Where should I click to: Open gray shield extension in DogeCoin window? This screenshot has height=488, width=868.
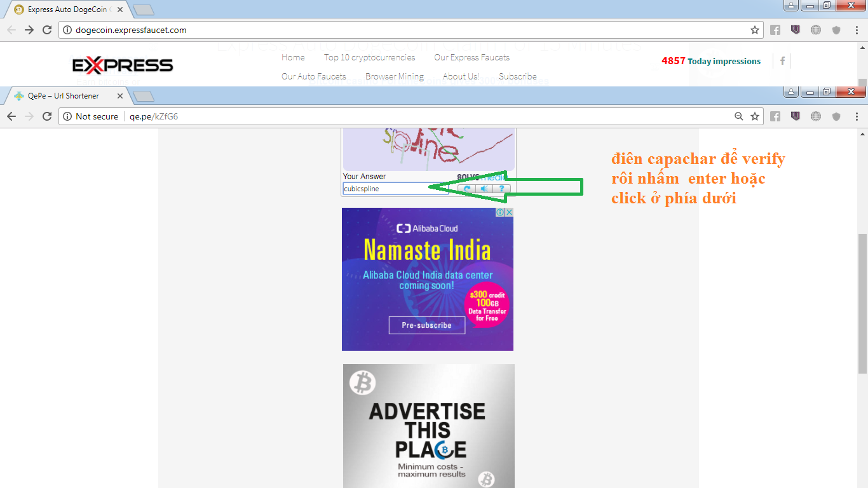click(x=836, y=30)
